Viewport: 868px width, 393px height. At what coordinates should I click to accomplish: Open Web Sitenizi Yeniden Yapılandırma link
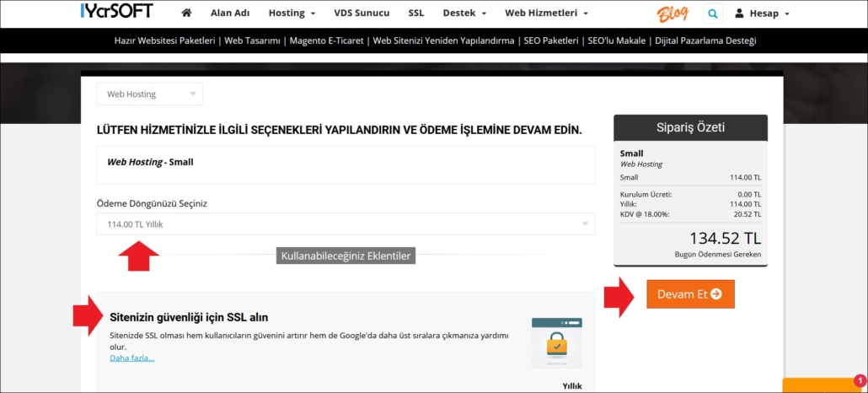(444, 40)
